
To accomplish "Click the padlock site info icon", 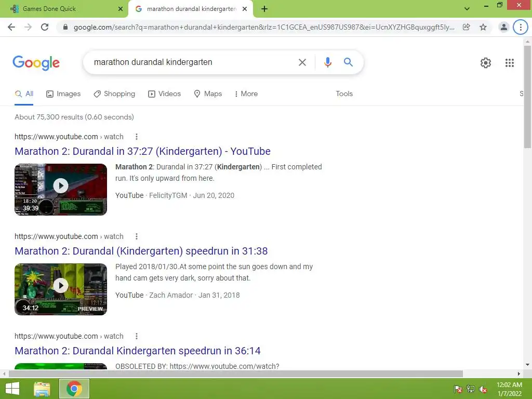I will 65,27.
